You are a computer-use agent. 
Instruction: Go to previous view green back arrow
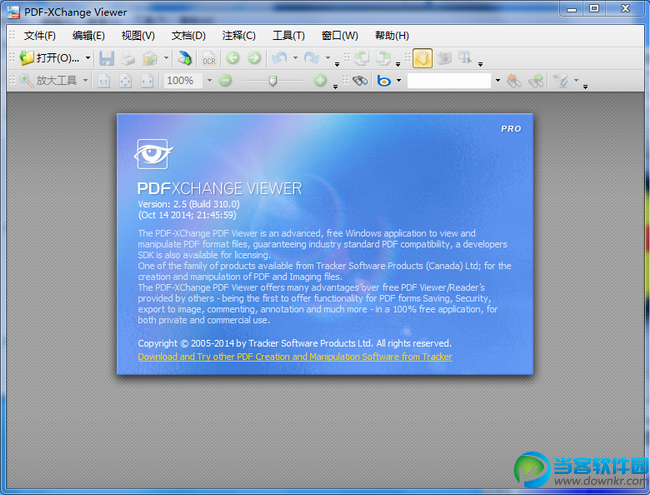point(233,58)
